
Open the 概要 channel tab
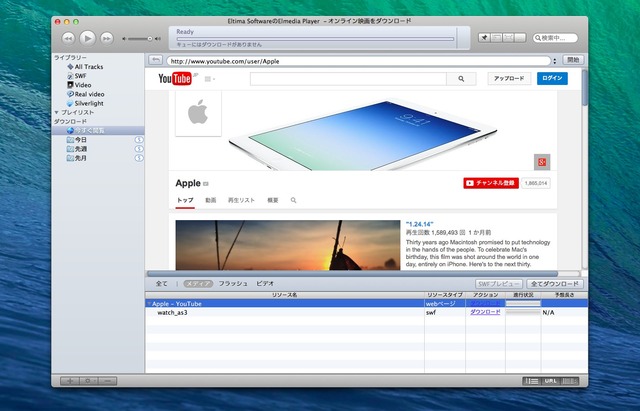(x=273, y=200)
